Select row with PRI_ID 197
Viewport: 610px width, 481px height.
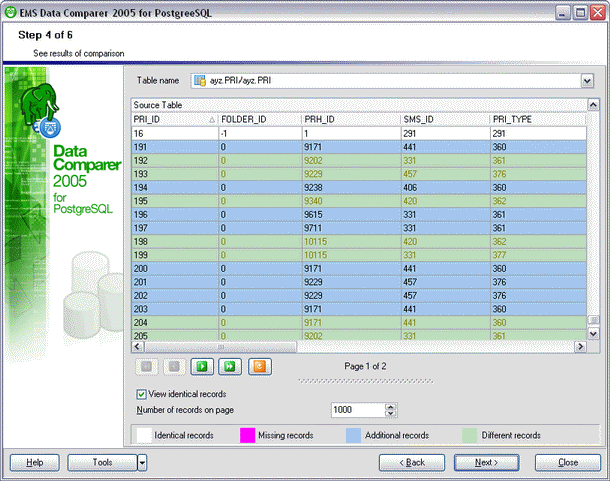pos(359,228)
